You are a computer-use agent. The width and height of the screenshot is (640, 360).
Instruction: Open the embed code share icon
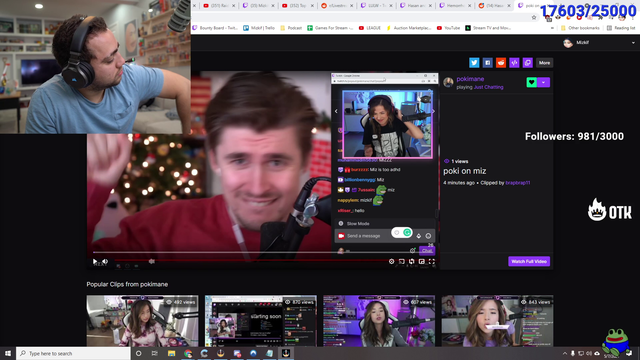click(x=514, y=62)
